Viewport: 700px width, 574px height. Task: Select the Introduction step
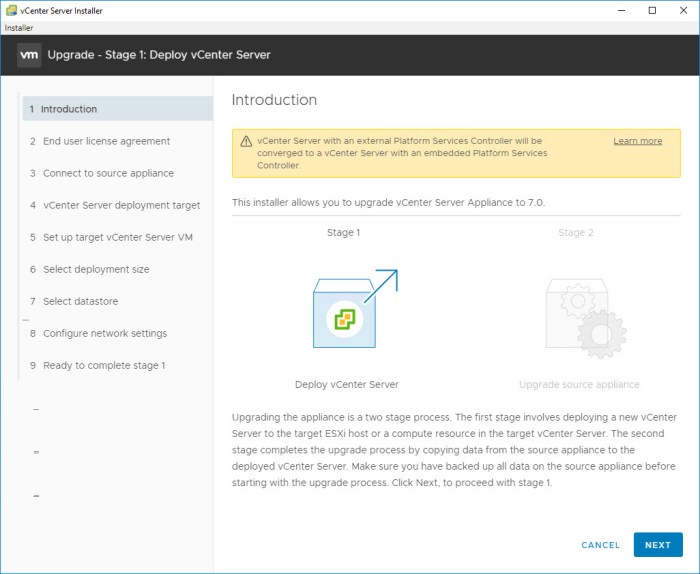pos(69,109)
